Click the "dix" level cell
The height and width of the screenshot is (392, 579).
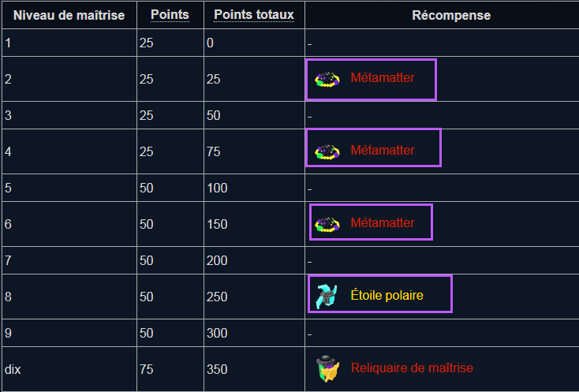coord(13,368)
